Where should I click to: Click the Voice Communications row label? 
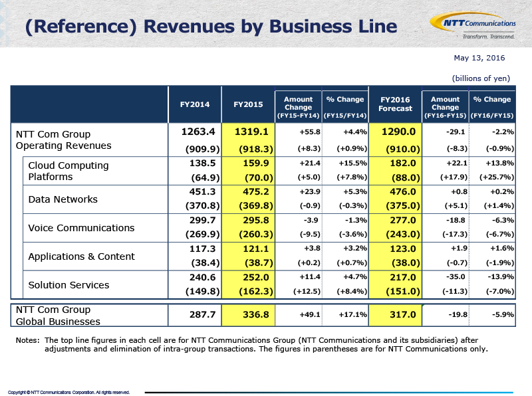click(81, 228)
